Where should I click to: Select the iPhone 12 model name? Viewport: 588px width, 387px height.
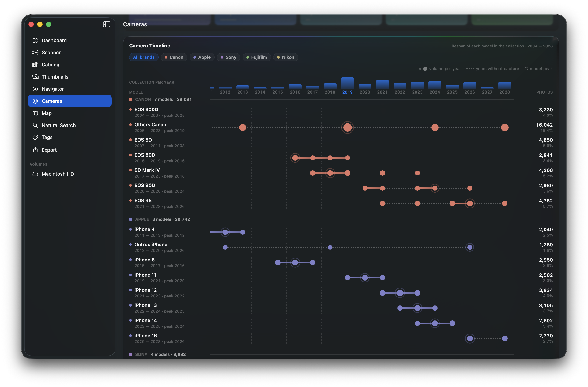click(x=145, y=290)
